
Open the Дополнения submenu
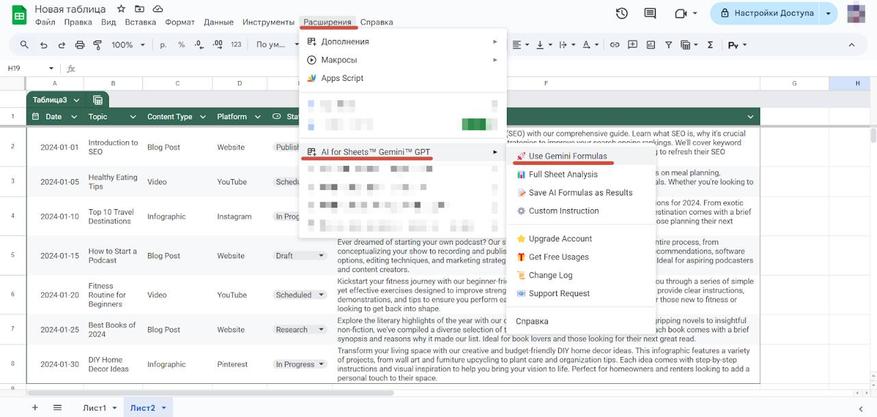click(x=403, y=42)
